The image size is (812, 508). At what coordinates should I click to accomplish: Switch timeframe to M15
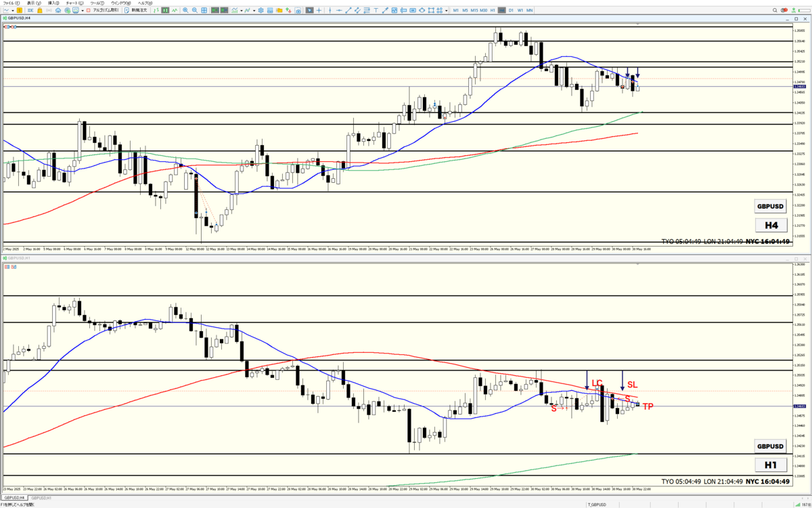click(x=474, y=10)
